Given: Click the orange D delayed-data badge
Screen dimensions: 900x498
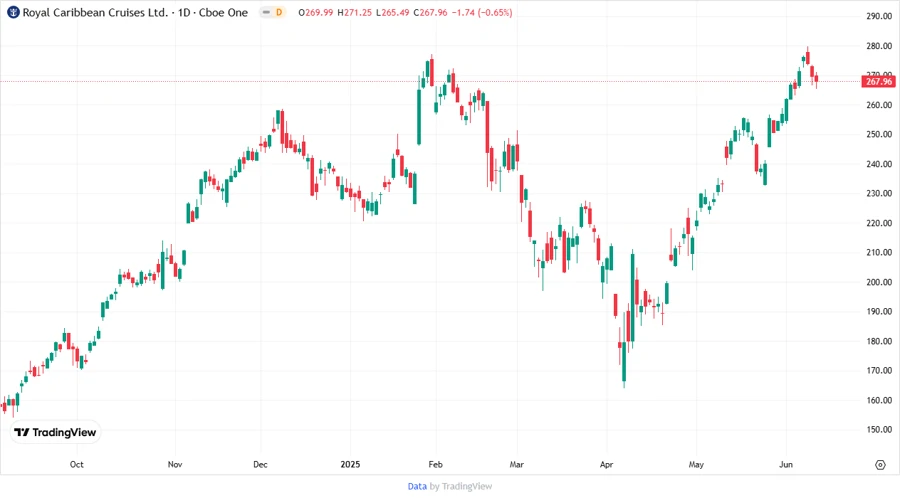Looking at the screenshot, I should (280, 12).
